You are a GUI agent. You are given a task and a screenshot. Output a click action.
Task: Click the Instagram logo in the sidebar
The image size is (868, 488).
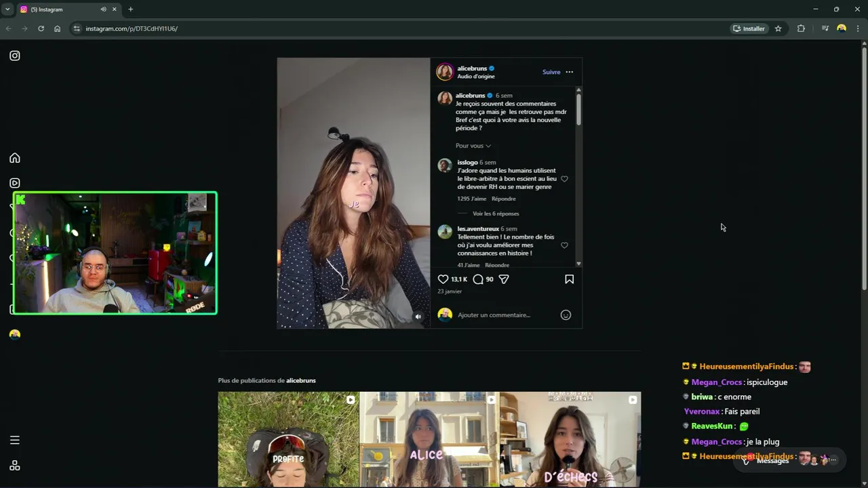pos(15,56)
